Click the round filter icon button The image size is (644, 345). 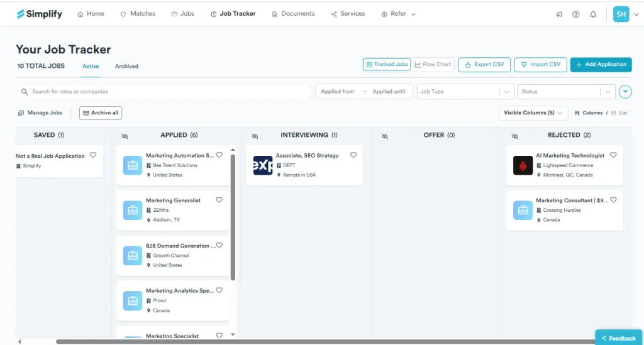(x=625, y=92)
